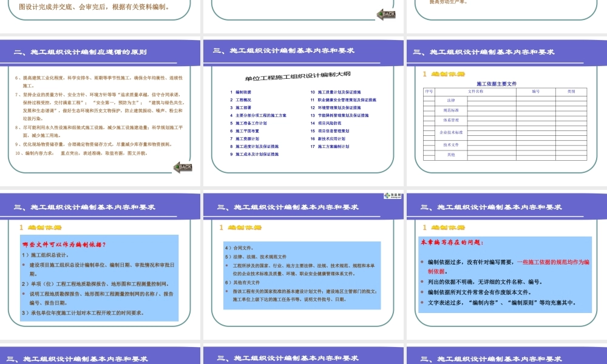This screenshot has width=607, height=364.
Task: Select outline item 5 施工准备工作计划
Action: click(248, 123)
